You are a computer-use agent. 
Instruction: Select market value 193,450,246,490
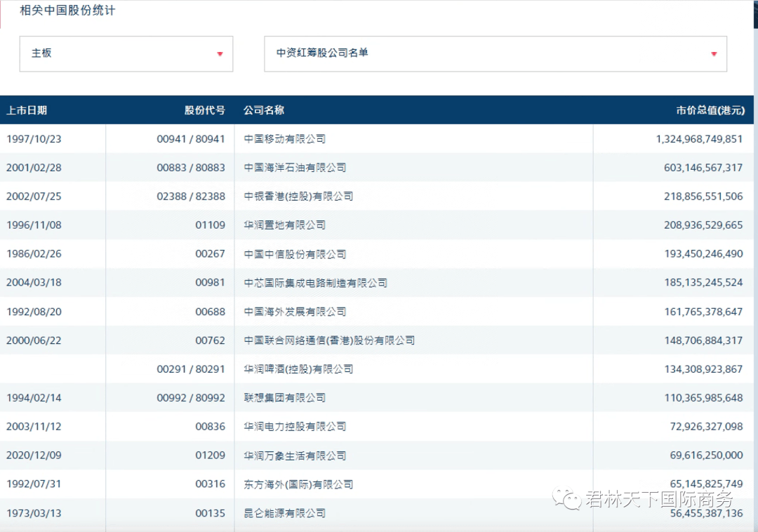pos(703,253)
